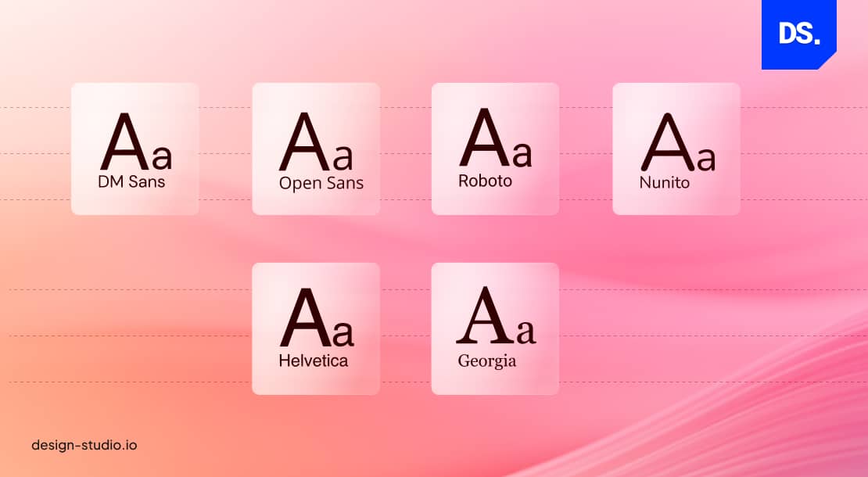Click the Aa sample above DM Sans

click(136, 142)
